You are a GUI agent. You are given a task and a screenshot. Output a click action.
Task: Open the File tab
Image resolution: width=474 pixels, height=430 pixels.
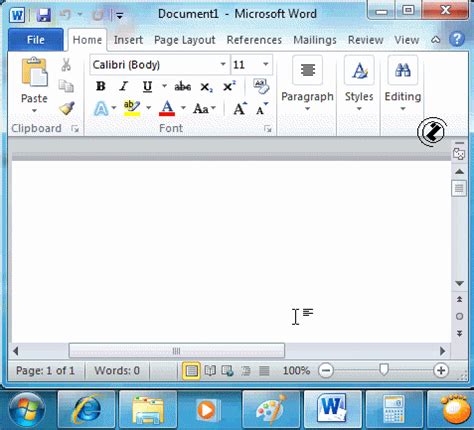click(x=36, y=40)
